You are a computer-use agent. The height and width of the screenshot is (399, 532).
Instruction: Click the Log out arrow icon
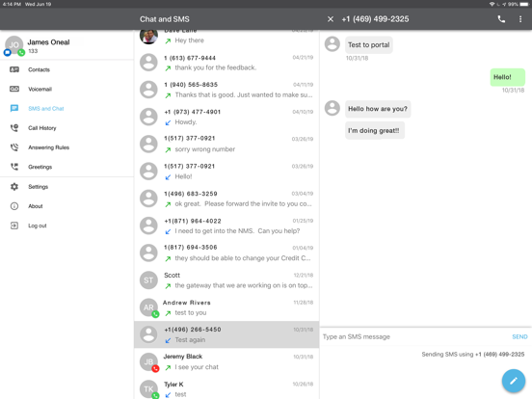[14, 226]
